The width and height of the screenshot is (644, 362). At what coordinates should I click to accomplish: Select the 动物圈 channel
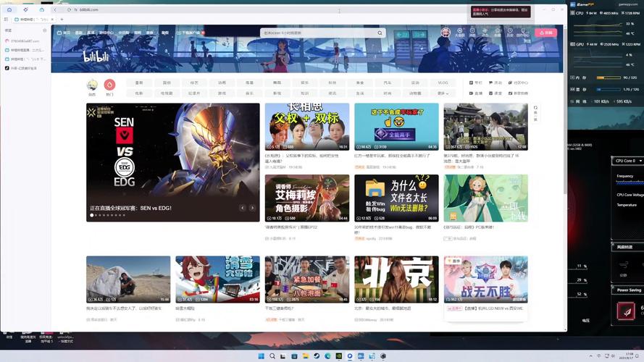[x=415, y=93]
